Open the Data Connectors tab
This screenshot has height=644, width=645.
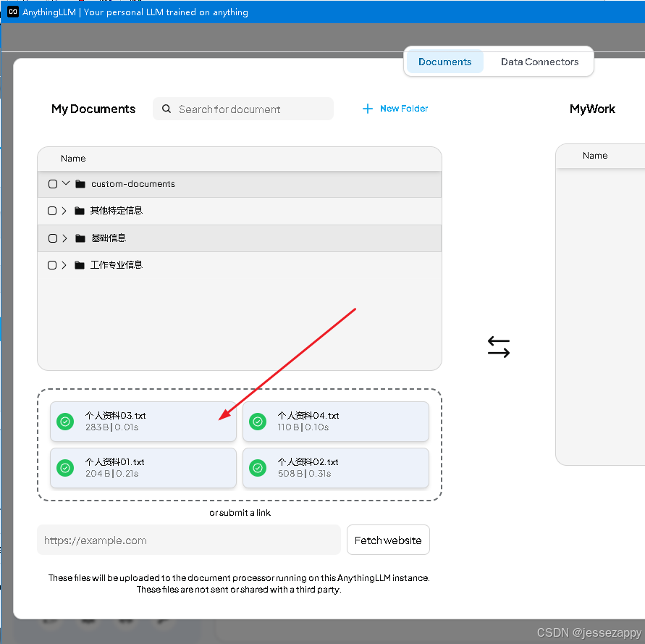[539, 62]
